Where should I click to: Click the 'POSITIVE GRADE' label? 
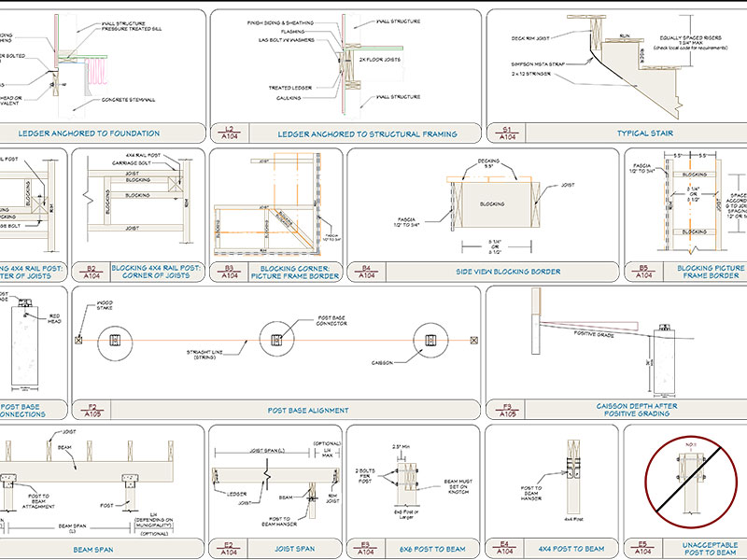tap(594, 334)
